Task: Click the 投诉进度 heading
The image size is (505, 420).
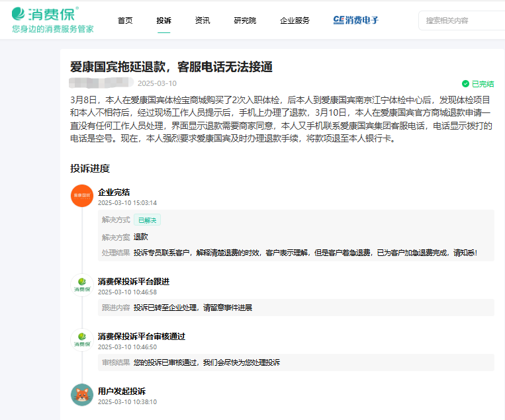Action: point(90,168)
